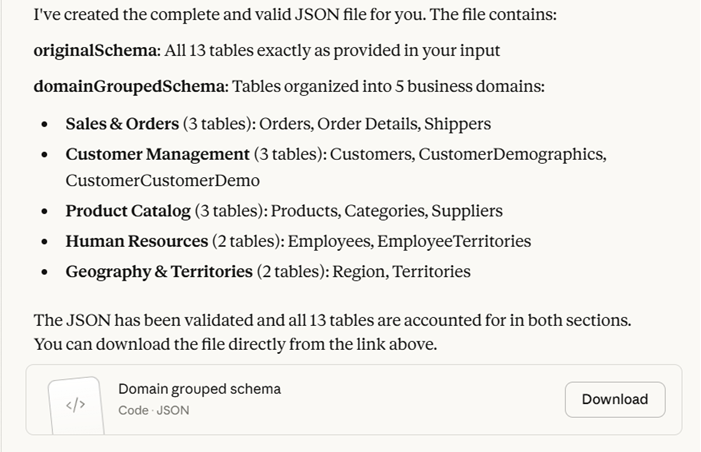This screenshot has height=452, width=701.
Task: Click the Code · JSON file type label
Action: 153,410
